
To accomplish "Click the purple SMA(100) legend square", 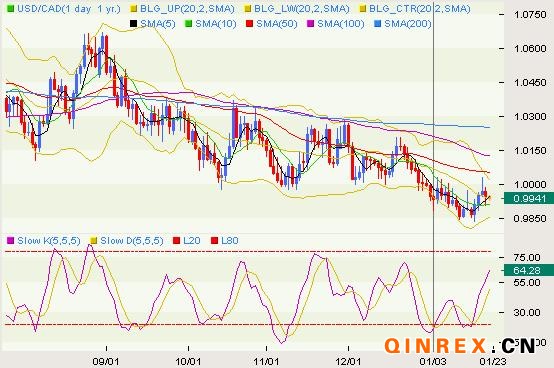I will coord(311,24).
